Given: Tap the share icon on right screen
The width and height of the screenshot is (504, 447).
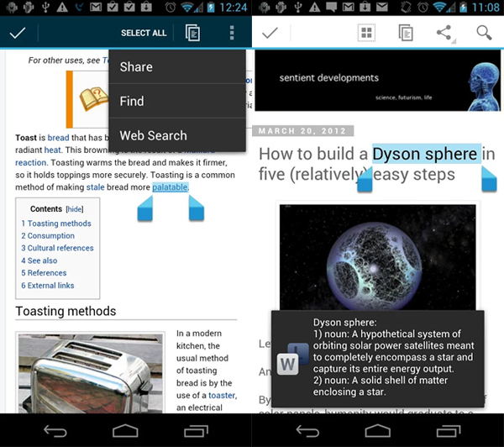Looking at the screenshot, I should 444,34.
